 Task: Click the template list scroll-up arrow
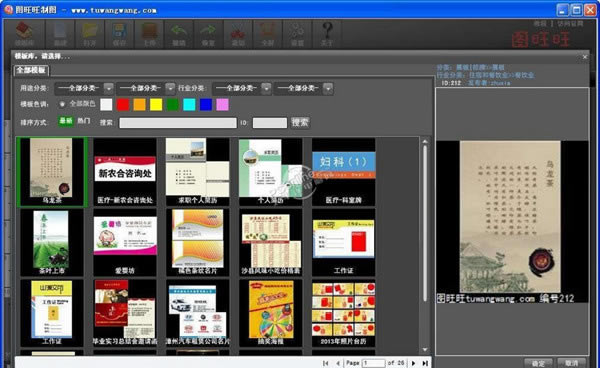coord(425,142)
